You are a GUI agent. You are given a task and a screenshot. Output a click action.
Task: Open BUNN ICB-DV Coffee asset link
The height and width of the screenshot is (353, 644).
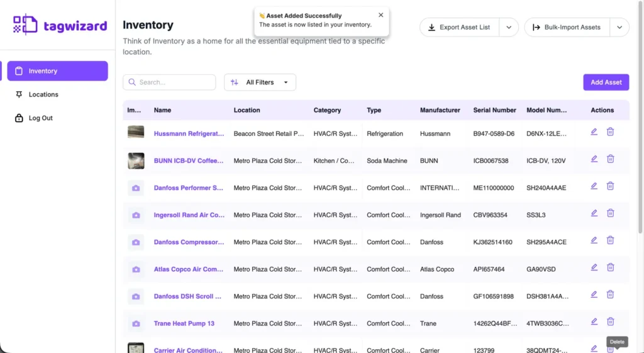(189, 160)
